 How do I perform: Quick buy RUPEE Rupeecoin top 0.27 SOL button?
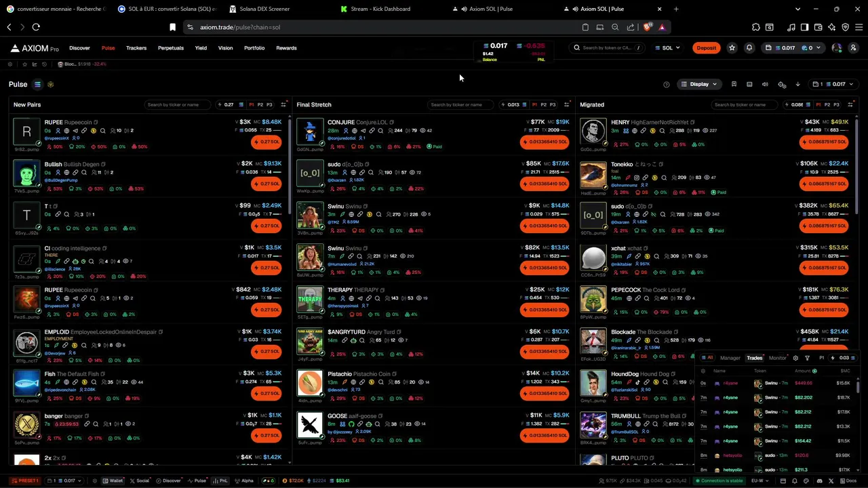pos(266,142)
